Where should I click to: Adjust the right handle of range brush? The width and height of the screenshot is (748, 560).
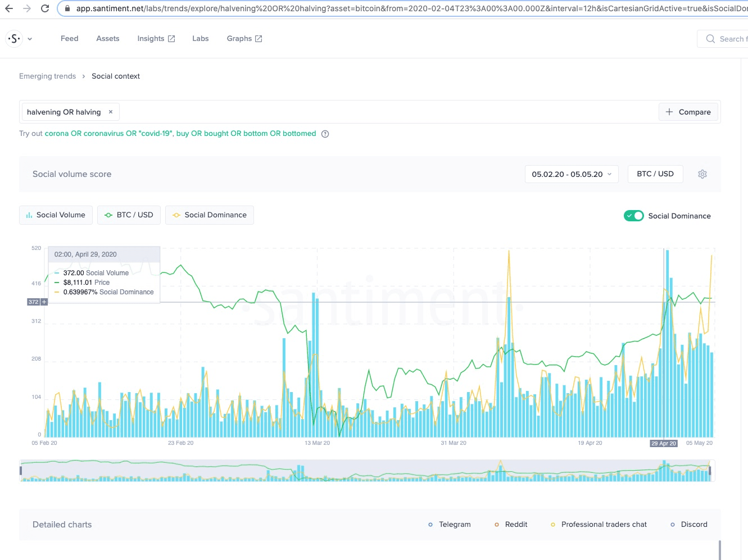click(x=710, y=471)
